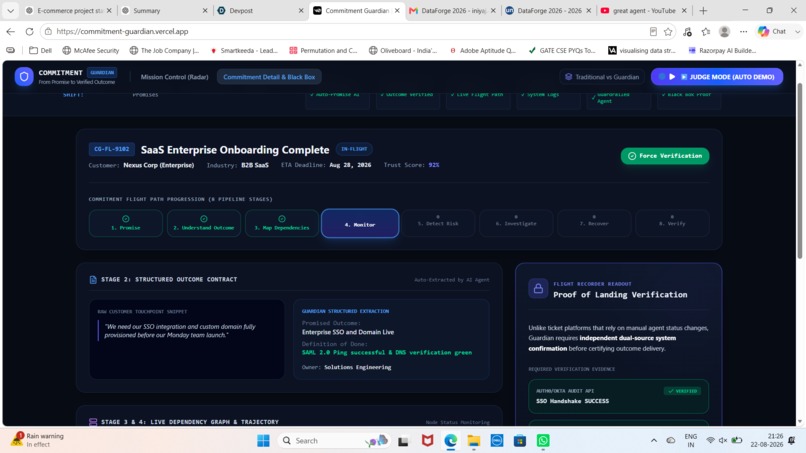Open Oliveboard bookmark
The height and width of the screenshot is (453, 806).
[x=403, y=50]
